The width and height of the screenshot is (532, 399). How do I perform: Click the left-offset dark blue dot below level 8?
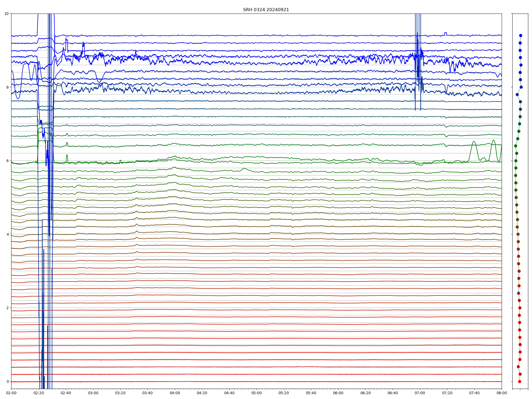click(x=517, y=94)
